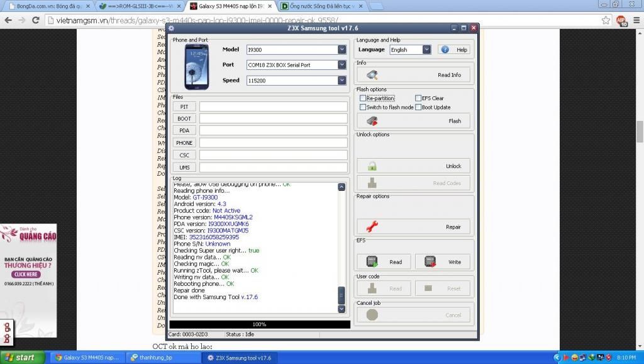Click the EFS Write chip icon
This screenshot has width=644, height=364.
(430, 261)
